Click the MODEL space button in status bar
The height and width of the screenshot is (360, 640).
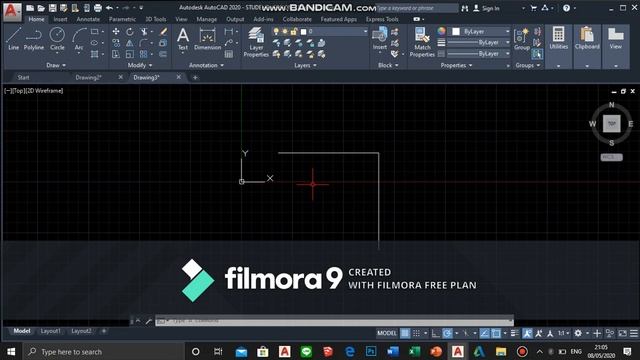pos(387,333)
